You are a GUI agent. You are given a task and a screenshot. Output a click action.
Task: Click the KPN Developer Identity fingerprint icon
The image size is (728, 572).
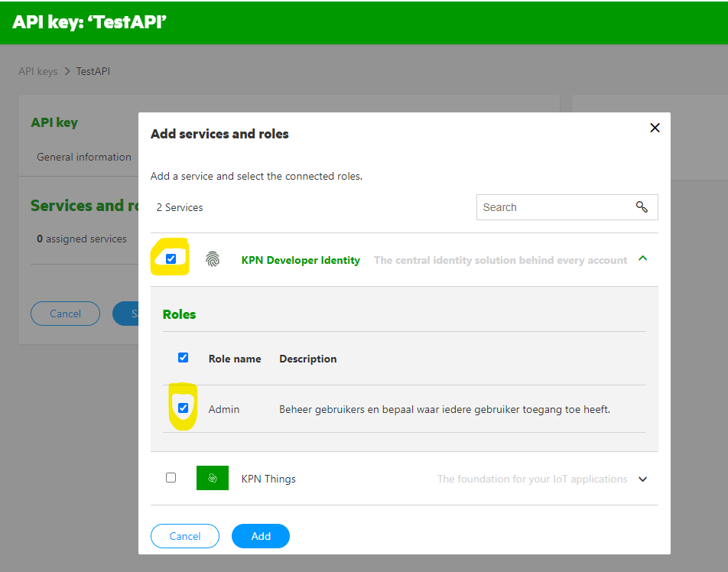(x=213, y=259)
